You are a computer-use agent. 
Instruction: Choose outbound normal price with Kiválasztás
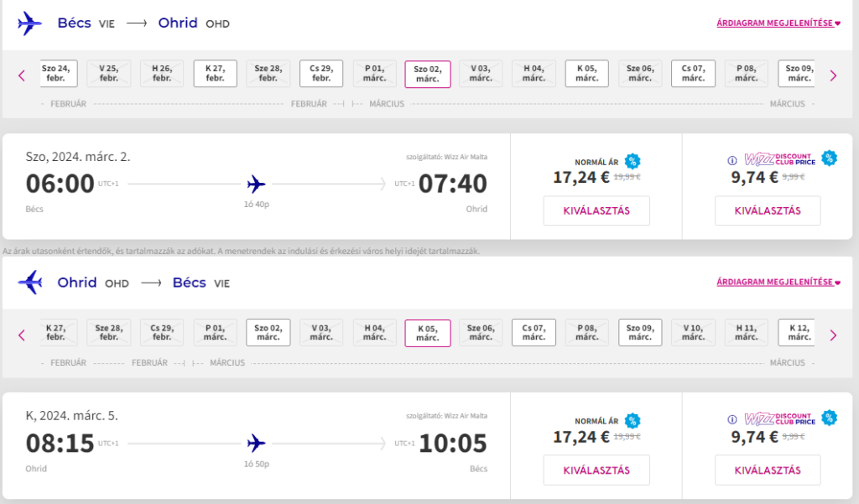[596, 211]
